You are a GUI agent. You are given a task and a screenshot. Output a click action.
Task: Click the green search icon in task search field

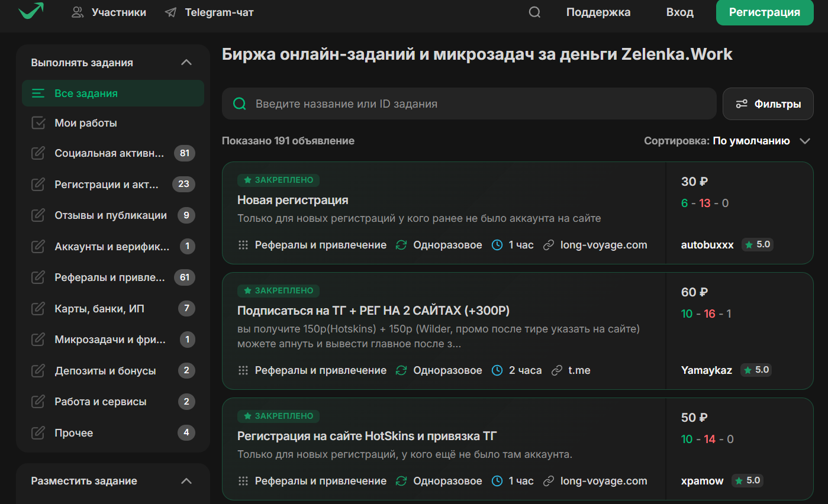(240, 104)
